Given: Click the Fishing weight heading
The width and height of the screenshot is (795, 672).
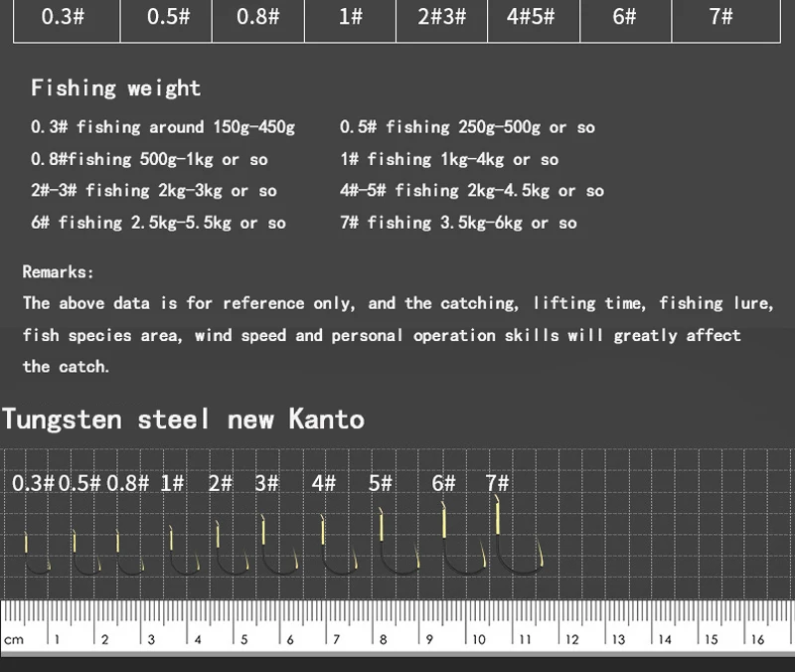Looking at the screenshot, I should coord(115,88).
